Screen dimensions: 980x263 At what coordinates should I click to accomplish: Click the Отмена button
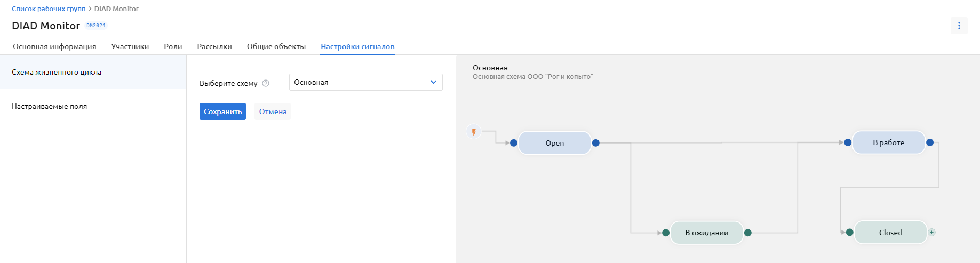click(273, 111)
